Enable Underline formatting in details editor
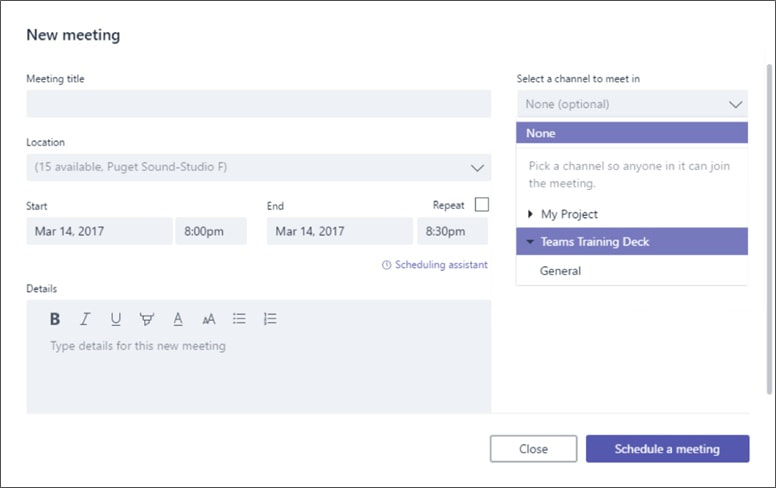The width and height of the screenshot is (776, 488). point(116,319)
